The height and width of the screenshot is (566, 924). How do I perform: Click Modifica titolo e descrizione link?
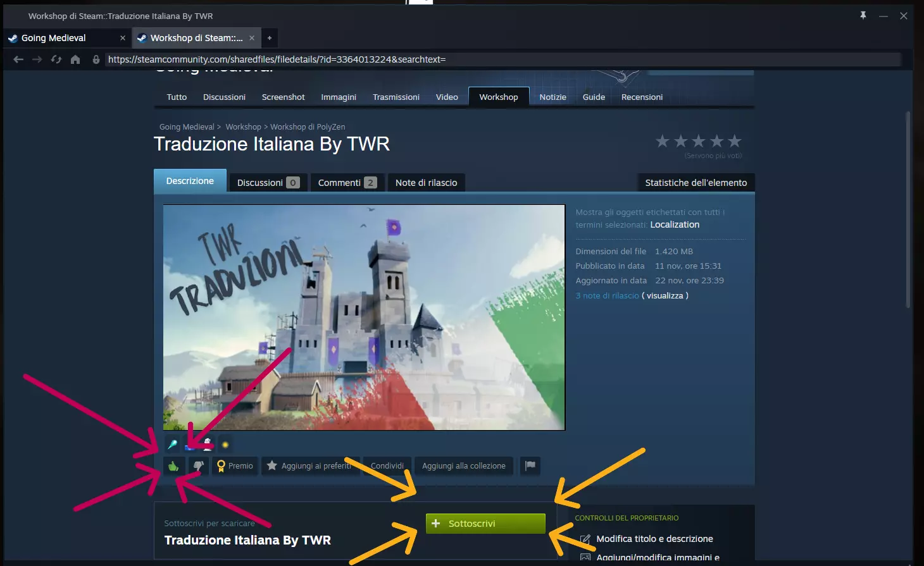[654, 539]
